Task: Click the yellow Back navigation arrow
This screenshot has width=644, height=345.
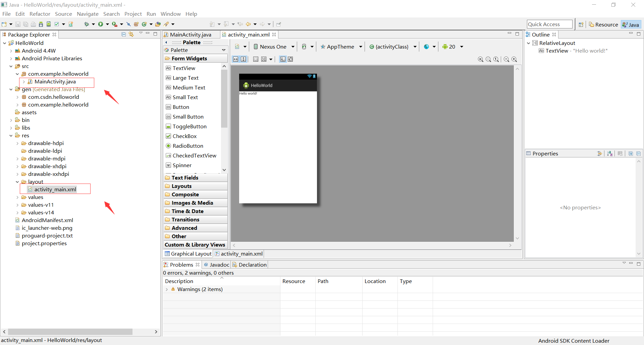Action: tap(248, 24)
